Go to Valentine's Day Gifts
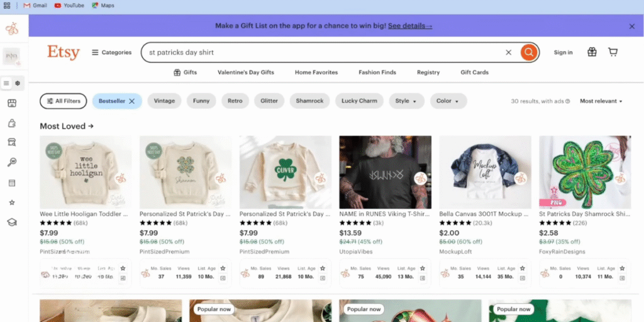Viewport: 644px width, 322px height. 246,73
